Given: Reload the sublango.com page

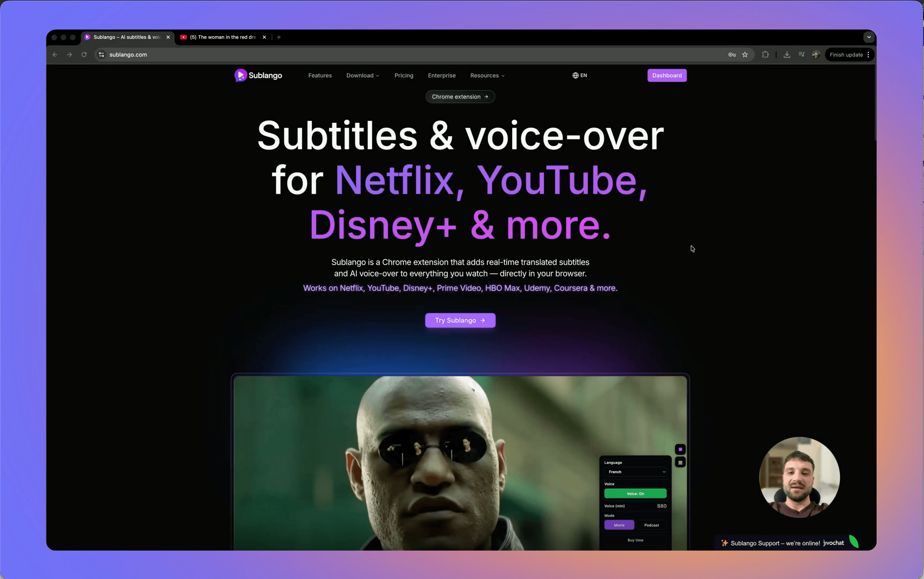Looking at the screenshot, I should 84,55.
